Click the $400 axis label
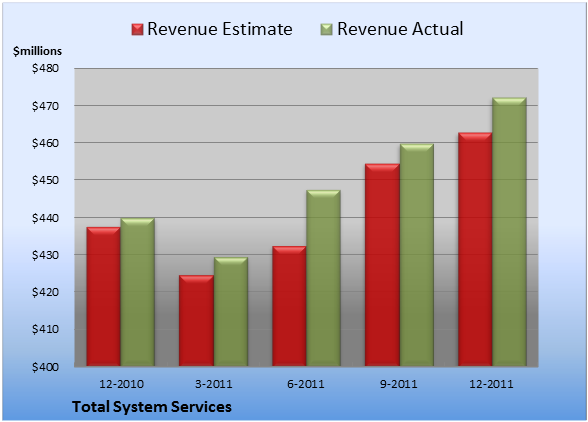Image resolution: width=588 pixels, height=422 pixels. (x=45, y=367)
